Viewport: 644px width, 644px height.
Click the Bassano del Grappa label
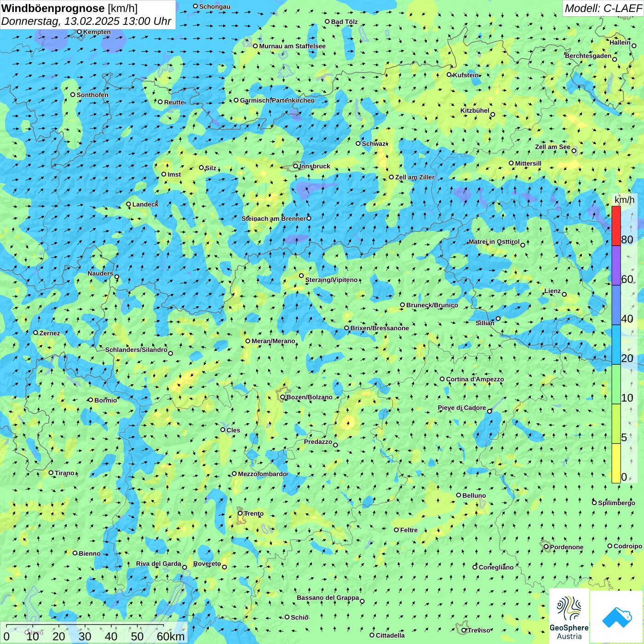tap(328, 598)
